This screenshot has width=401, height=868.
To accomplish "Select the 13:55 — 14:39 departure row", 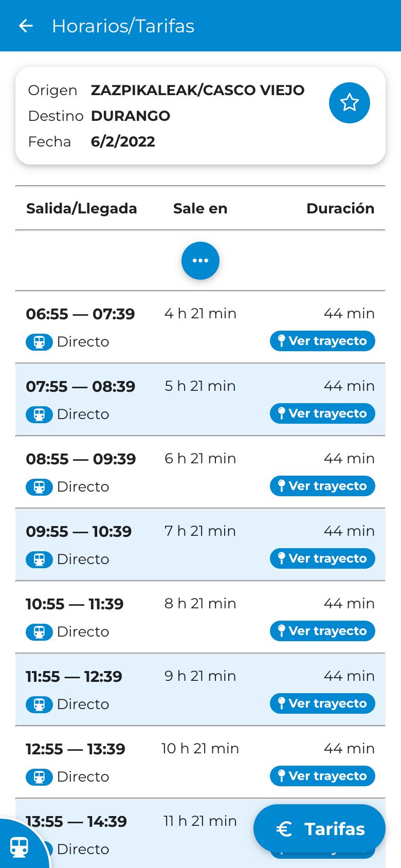I will (200, 834).
